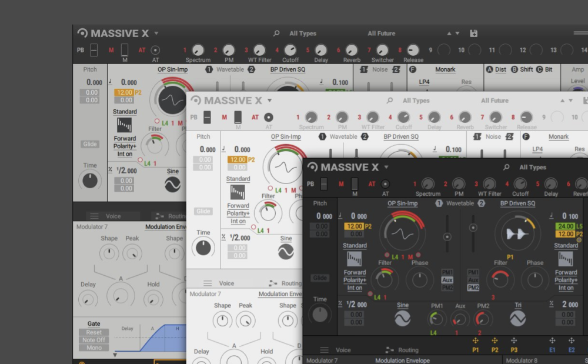Open the Monark filter selector in gray window
The image size is (588, 364).
(x=445, y=69)
